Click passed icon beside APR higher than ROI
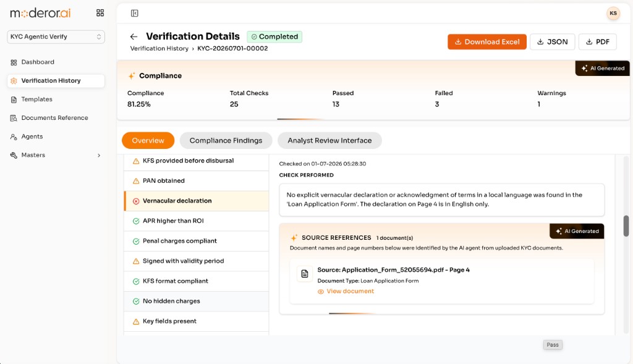Screen dimensions: 633x364 click(x=136, y=221)
